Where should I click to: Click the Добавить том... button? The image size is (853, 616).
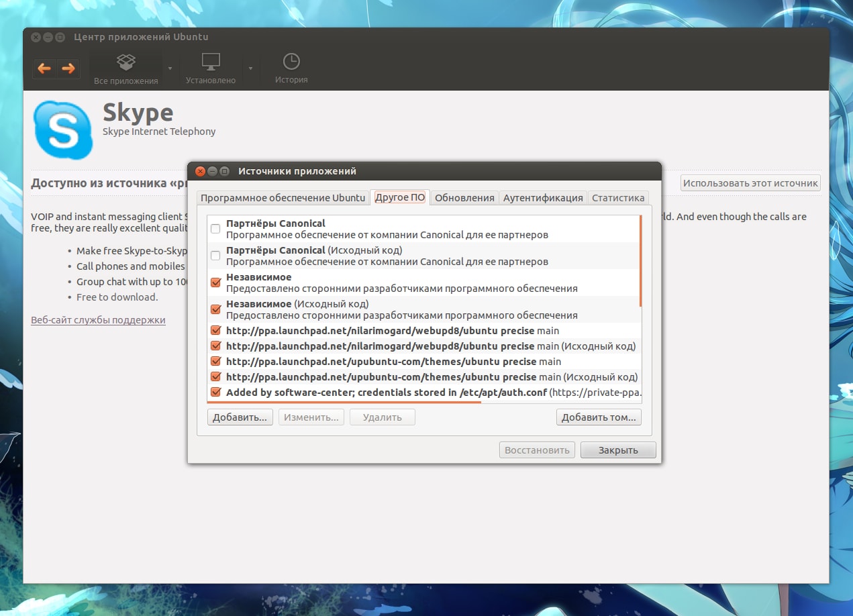pos(599,417)
